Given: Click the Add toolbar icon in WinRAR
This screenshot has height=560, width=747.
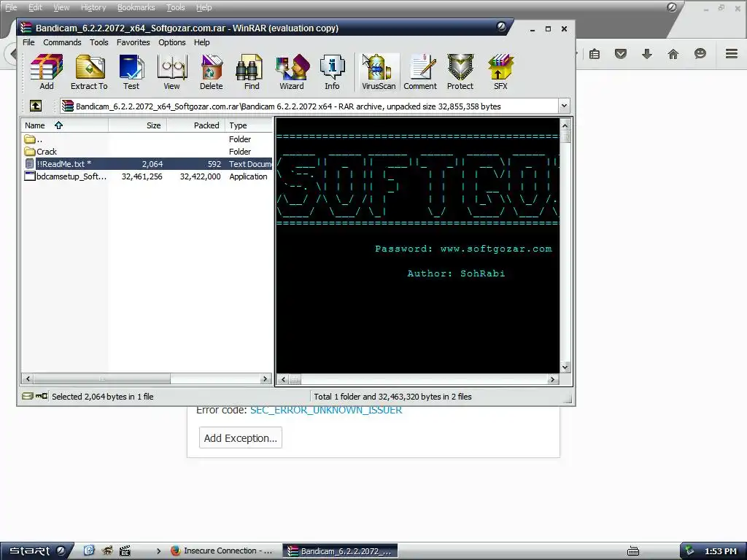Looking at the screenshot, I should click(46, 72).
